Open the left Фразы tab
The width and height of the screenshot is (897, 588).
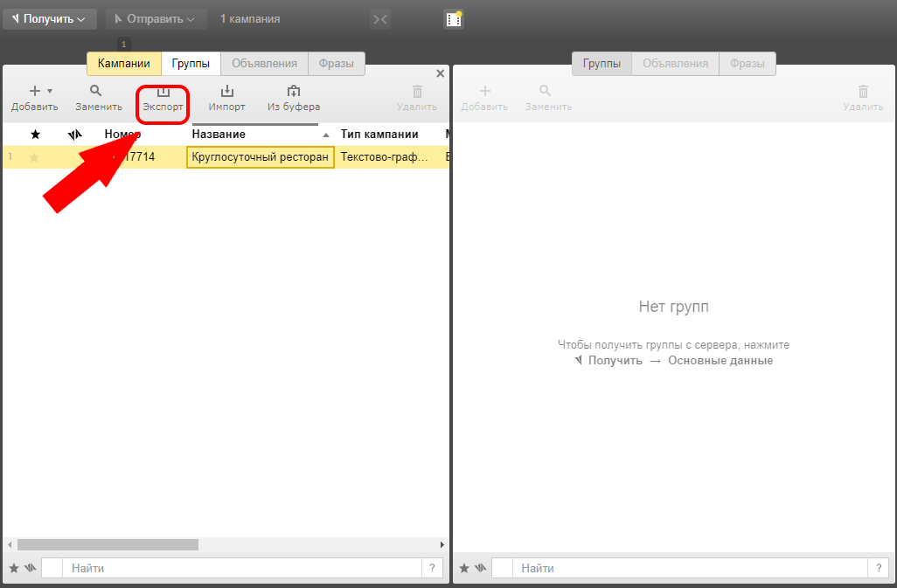pyautogui.click(x=337, y=64)
